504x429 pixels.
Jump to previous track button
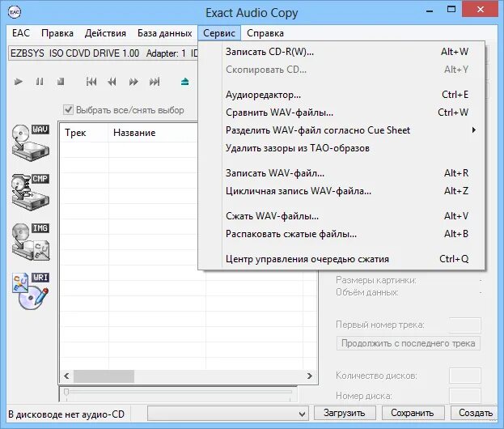click(x=91, y=82)
